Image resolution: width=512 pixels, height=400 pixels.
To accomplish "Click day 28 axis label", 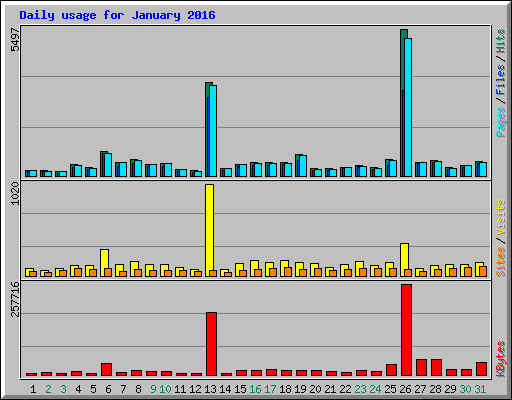I will pos(435,389).
